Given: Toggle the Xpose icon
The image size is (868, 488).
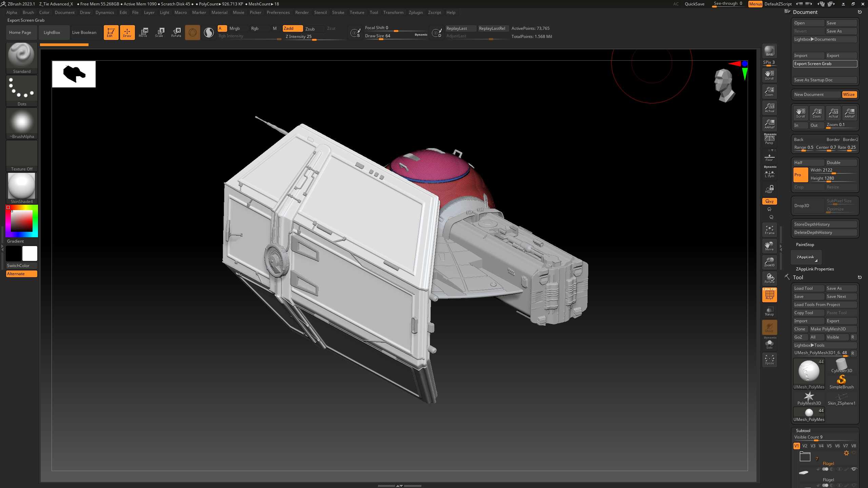Looking at the screenshot, I should tap(769, 360).
